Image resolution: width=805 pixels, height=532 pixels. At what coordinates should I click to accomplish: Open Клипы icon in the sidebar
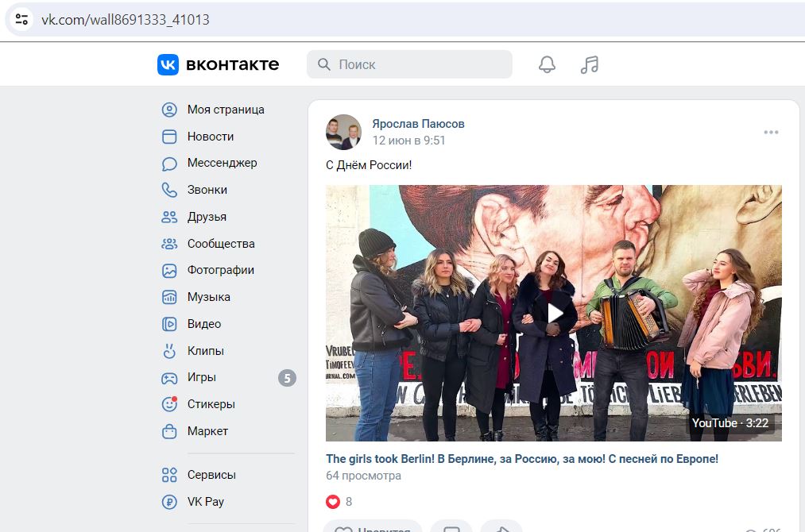(169, 351)
